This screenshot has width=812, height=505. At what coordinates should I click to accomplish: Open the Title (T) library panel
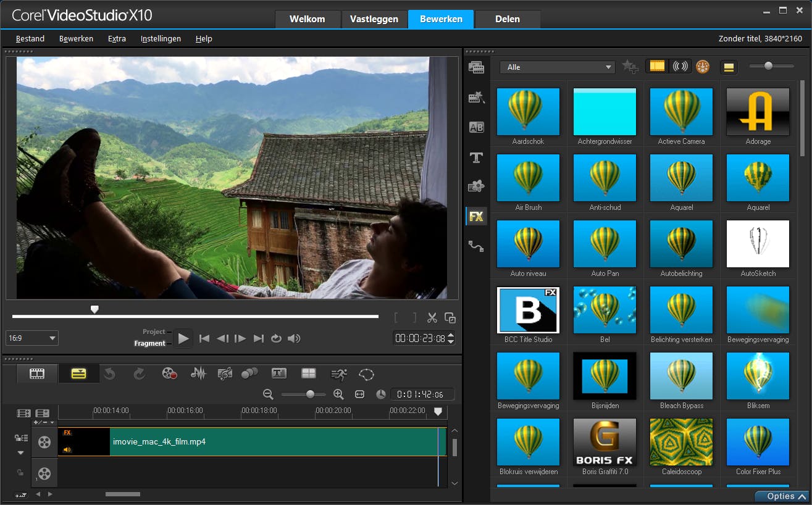point(476,157)
